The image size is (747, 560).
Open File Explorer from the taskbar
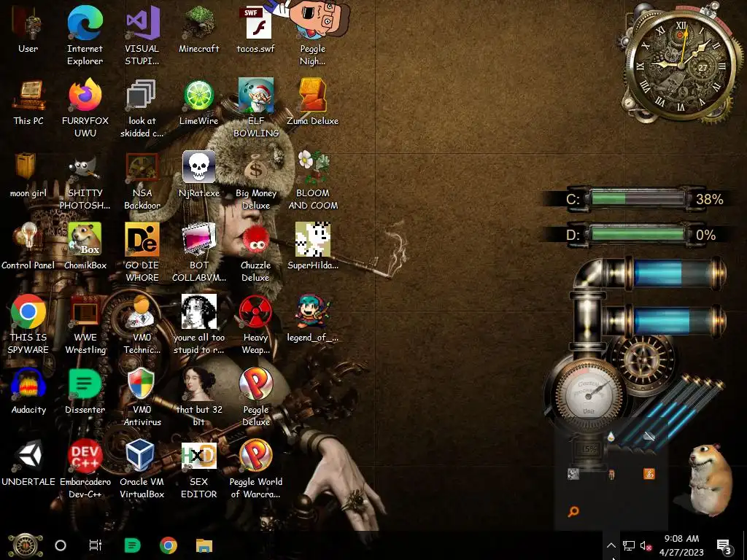204,545
